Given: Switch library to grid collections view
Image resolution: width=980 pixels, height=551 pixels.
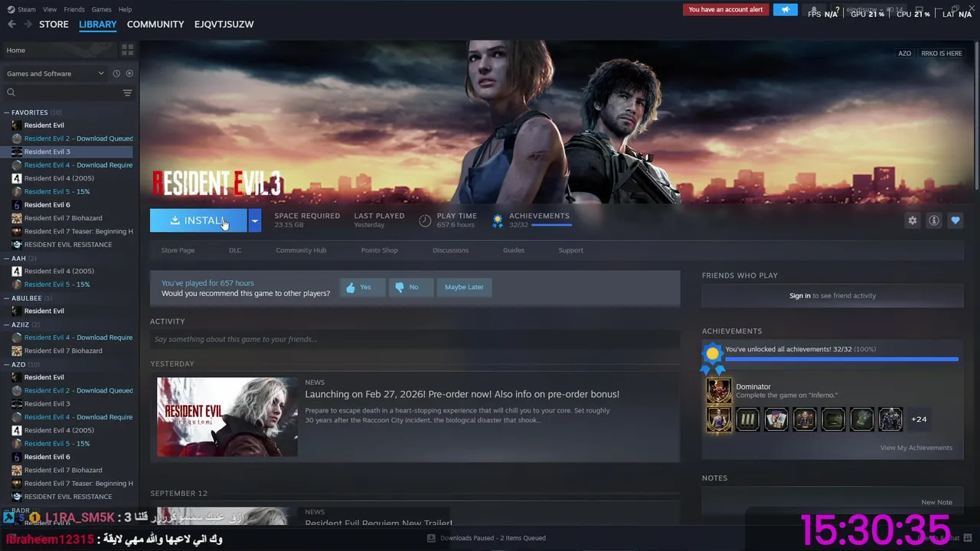Looking at the screenshot, I should point(127,50).
